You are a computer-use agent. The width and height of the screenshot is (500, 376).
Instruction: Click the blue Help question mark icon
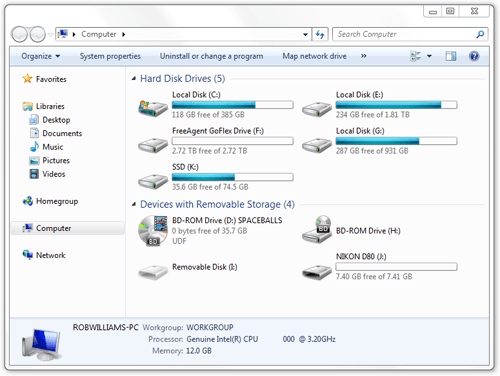[474, 56]
